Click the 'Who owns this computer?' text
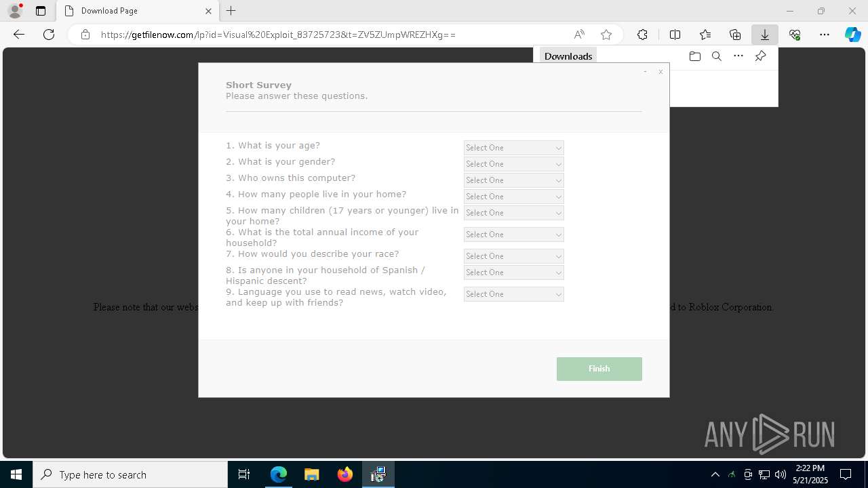The image size is (868, 488). (291, 178)
